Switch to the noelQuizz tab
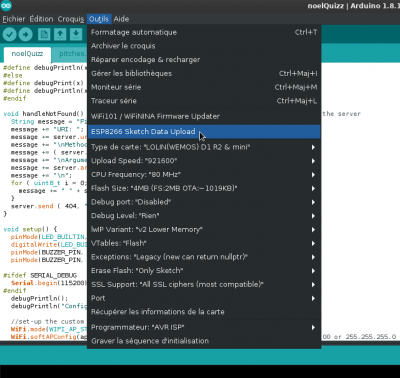Image resolution: width=400 pixels, height=378 pixels. (27, 54)
